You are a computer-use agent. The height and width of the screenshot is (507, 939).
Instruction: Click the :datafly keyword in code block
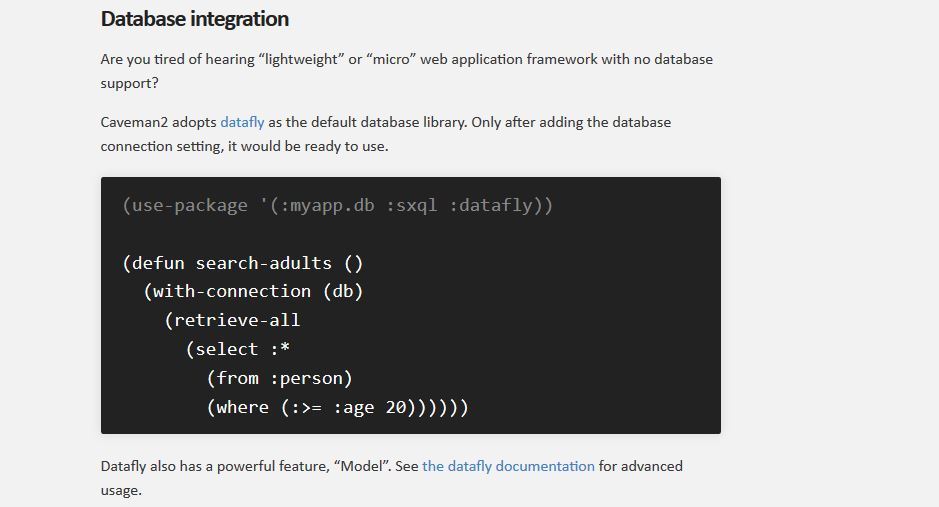(496, 205)
